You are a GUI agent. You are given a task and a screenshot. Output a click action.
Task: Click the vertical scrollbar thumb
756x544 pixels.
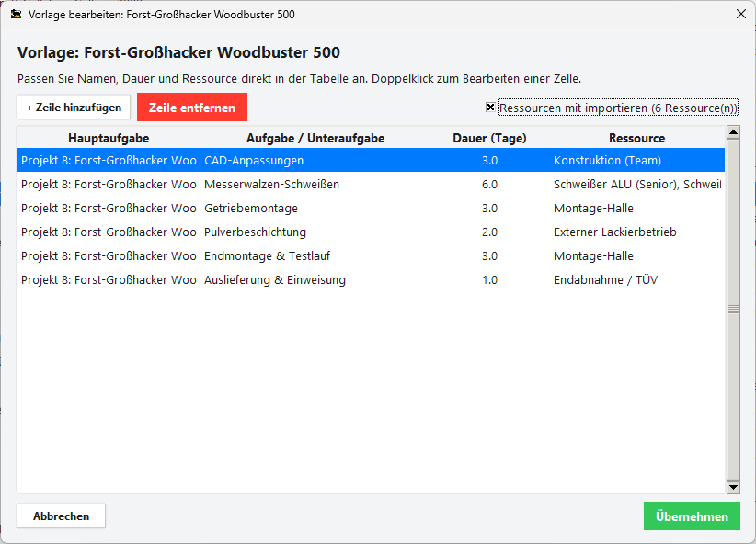tap(733, 310)
